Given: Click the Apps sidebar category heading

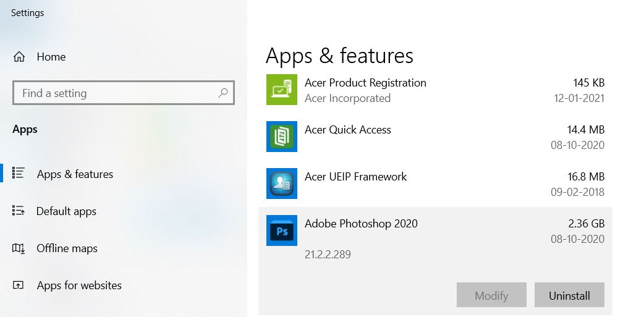Looking at the screenshot, I should pyautogui.click(x=25, y=130).
